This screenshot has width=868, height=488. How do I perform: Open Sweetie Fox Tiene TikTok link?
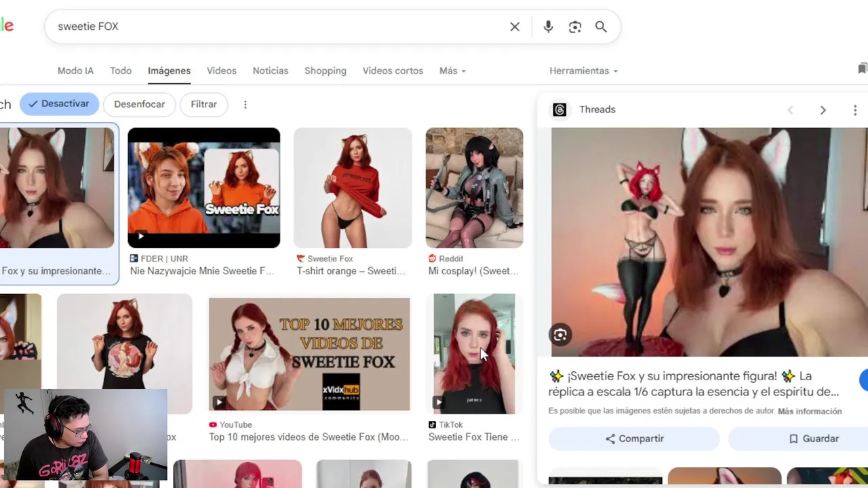point(473,437)
